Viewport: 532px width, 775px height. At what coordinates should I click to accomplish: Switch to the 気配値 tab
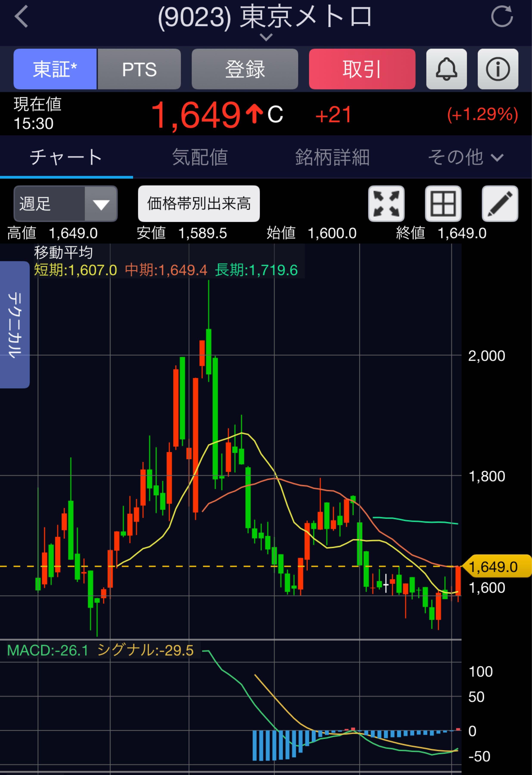tap(200, 157)
